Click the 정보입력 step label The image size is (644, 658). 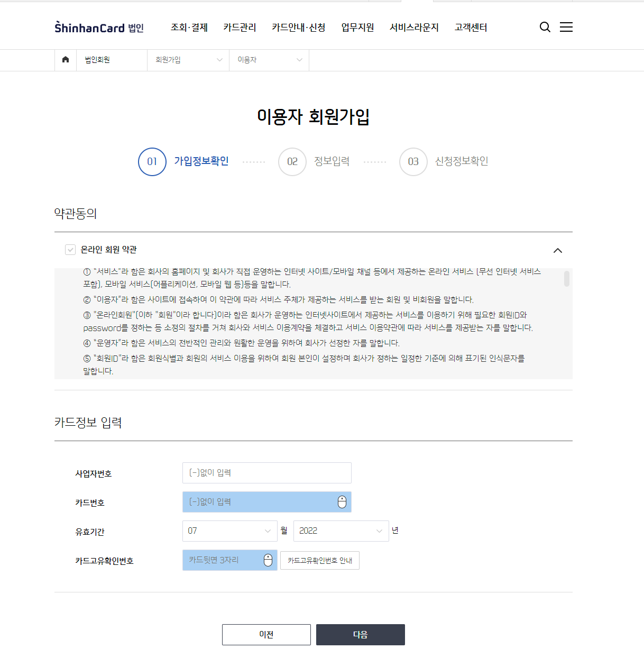click(332, 161)
